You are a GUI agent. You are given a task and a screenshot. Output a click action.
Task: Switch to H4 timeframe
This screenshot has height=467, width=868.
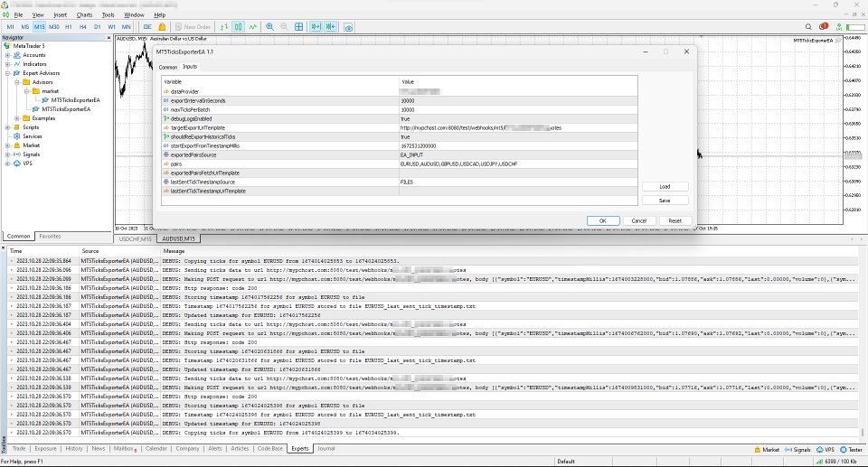tap(82, 26)
